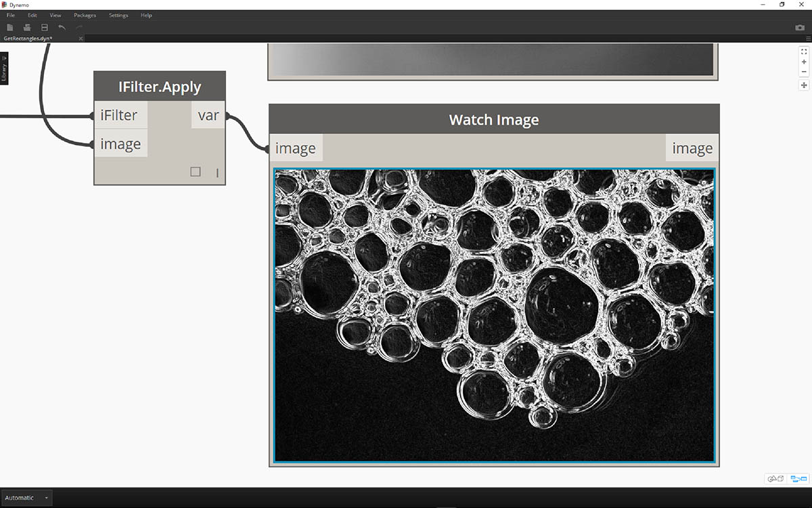This screenshot has height=508, width=812.
Task: Click the New file icon in toolbar
Action: click(10, 27)
